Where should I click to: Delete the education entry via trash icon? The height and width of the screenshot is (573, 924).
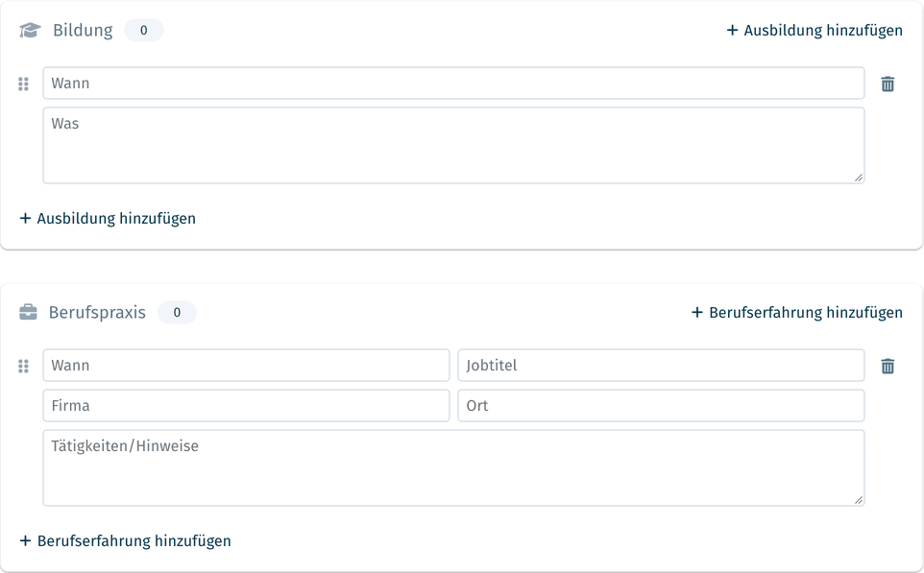(888, 84)
